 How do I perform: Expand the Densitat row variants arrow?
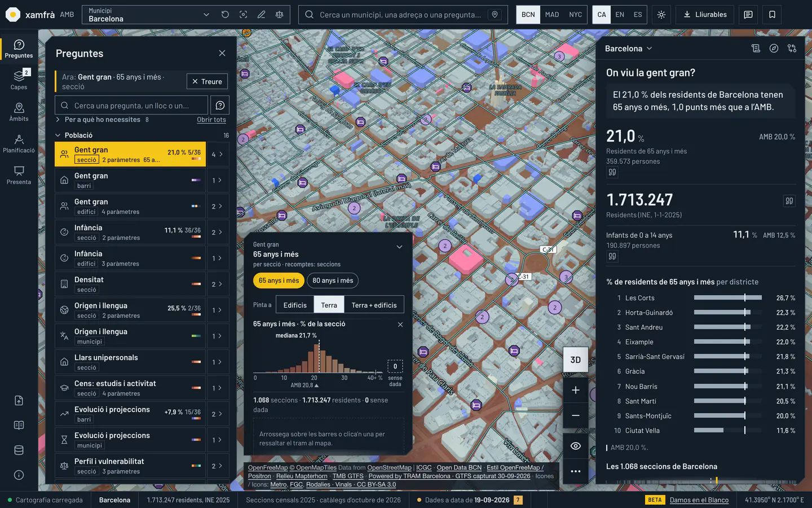(x=217, y=284)
